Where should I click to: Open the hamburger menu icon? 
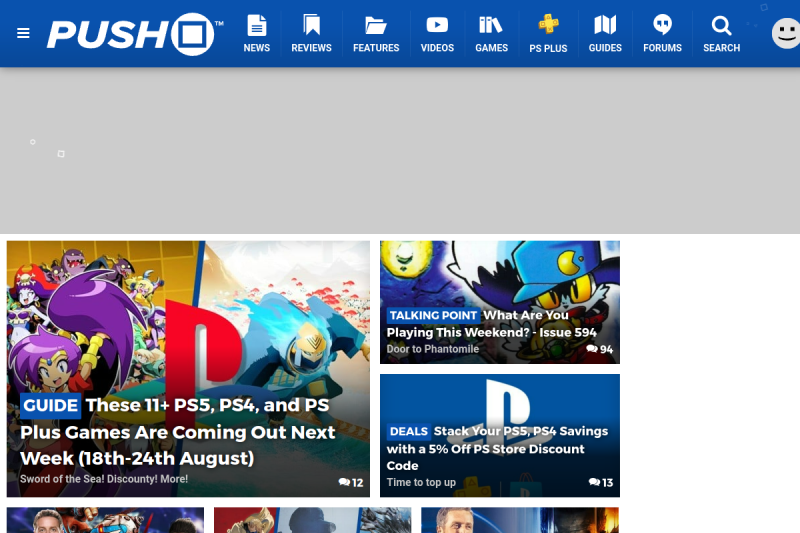23,33
